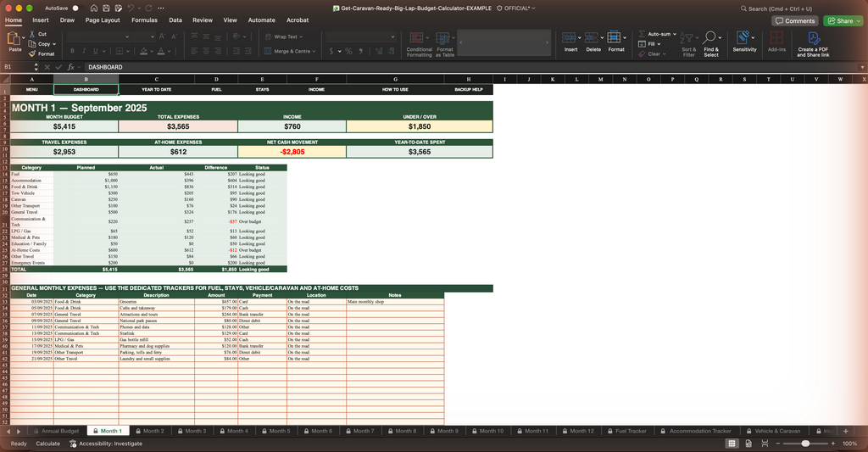Click the insert function fx icon
Image resolution: width=868 pixels, height=452 pixels.
tap(71, 67)
